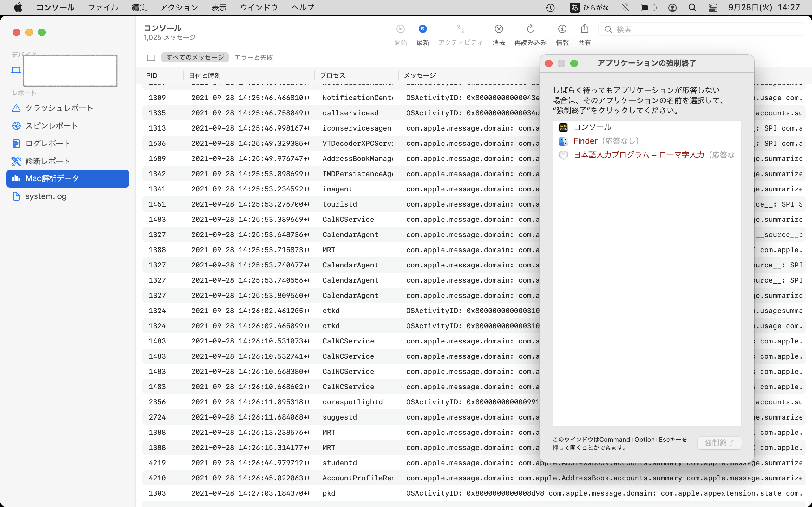The width and height of the screenshot is (812, 507).
Task: Select 診断レポート in the sidebar
Action: click(x=48, y=161)
